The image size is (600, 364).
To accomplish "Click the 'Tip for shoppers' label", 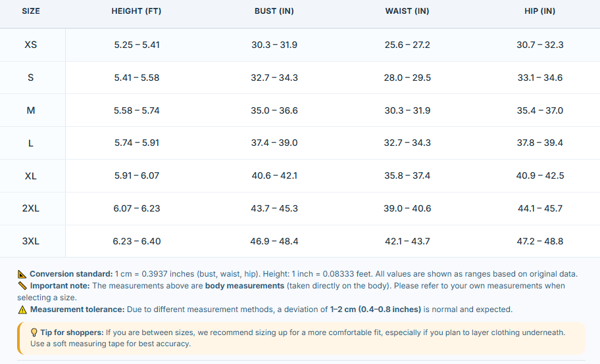I will pyautogui.click(x=72, y=332).
